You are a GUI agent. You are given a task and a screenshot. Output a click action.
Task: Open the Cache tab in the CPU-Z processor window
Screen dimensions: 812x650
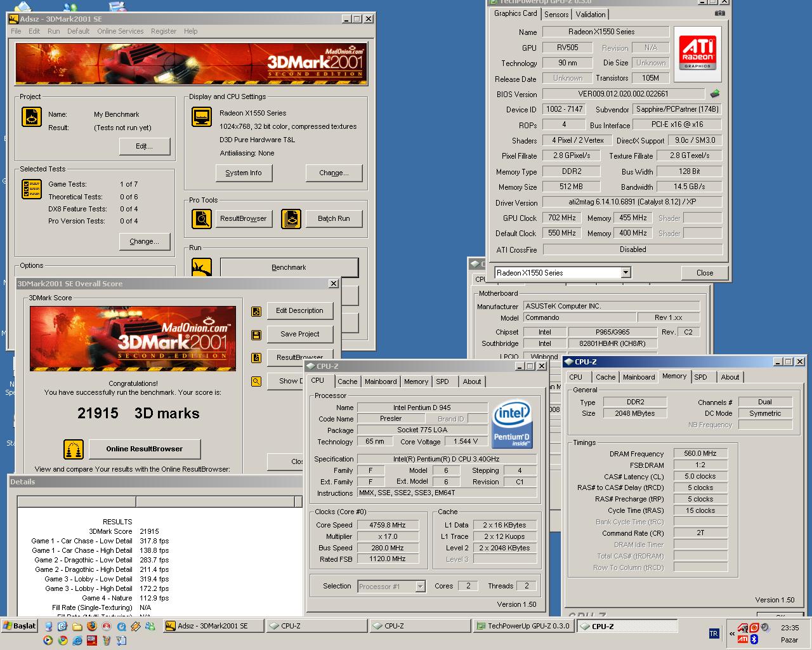click(x=347, y=381)
